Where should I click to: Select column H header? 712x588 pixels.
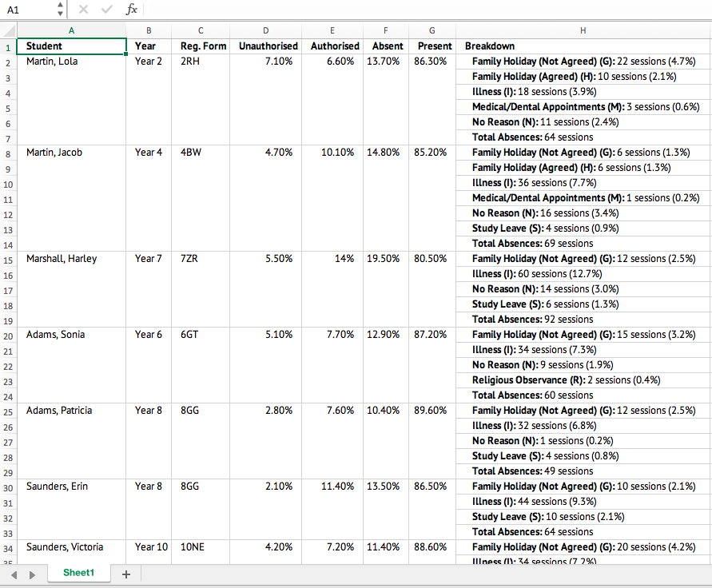coord(583,30)
